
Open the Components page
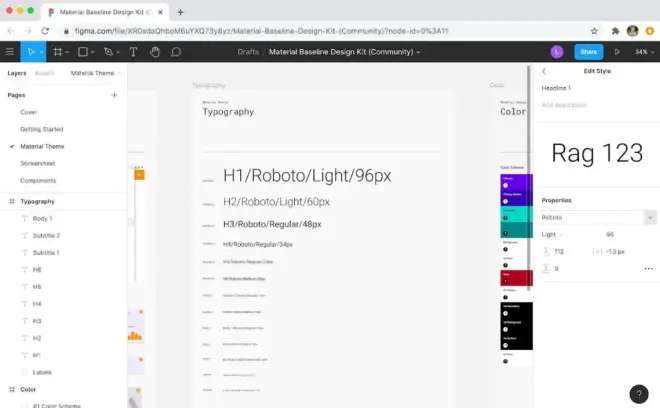(x=38, y=181)
